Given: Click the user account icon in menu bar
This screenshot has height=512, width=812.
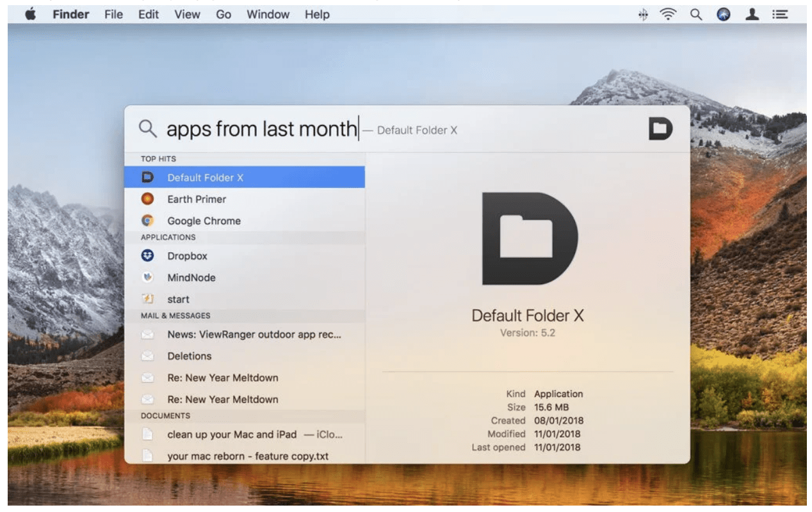Looking at the screenshot, I should pyautogui.click(x=752, y=14).
